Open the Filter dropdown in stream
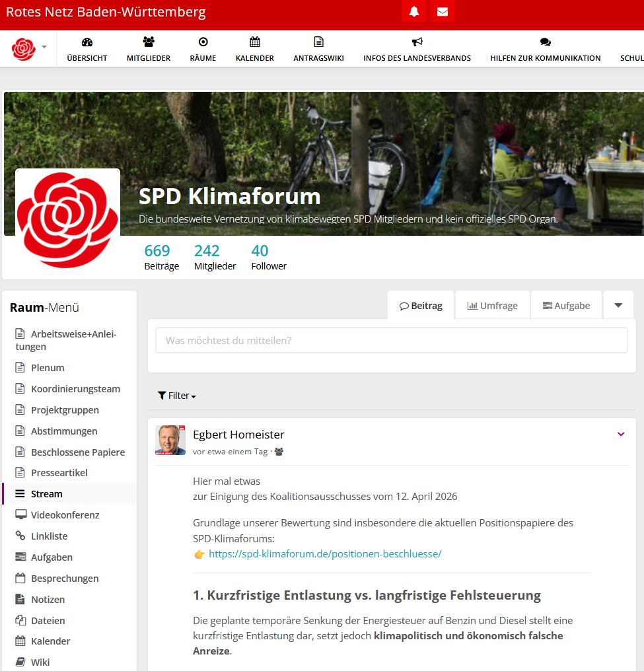This screenshot has height=671, width=644. point(177,396)
